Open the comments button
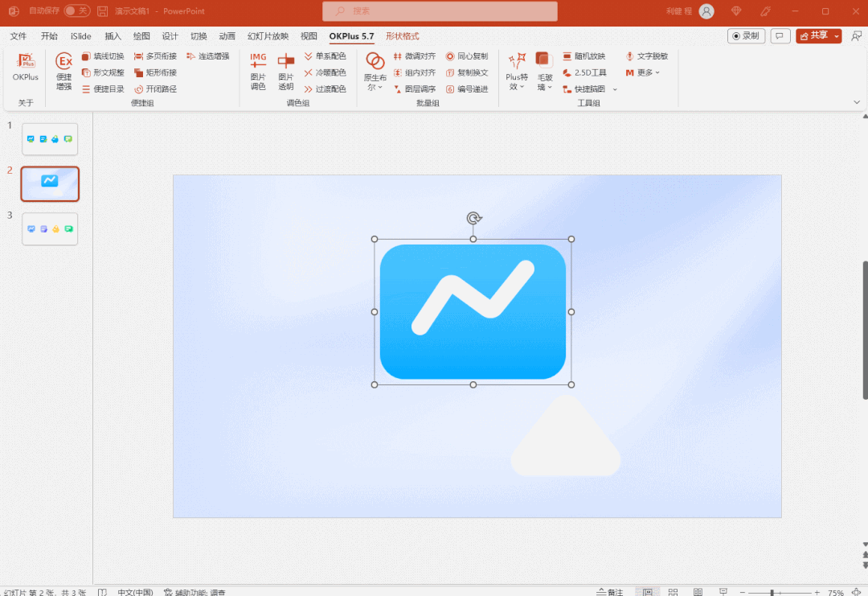 pyautogui.click(x=780, y=36)
